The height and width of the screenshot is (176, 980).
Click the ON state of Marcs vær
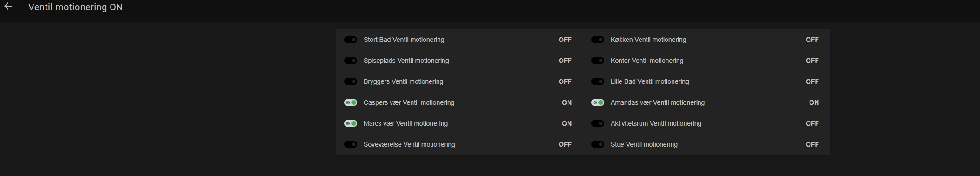567,123
